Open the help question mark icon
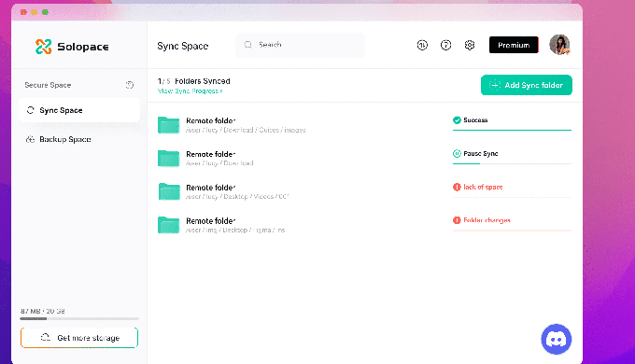Viewport: 635px width, 364px height. [x=445, y=45]
